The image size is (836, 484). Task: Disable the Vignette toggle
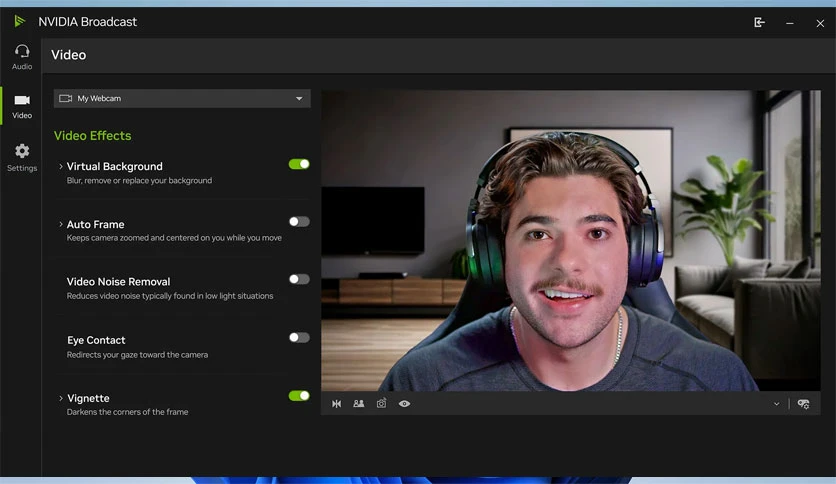click(299, 396)
